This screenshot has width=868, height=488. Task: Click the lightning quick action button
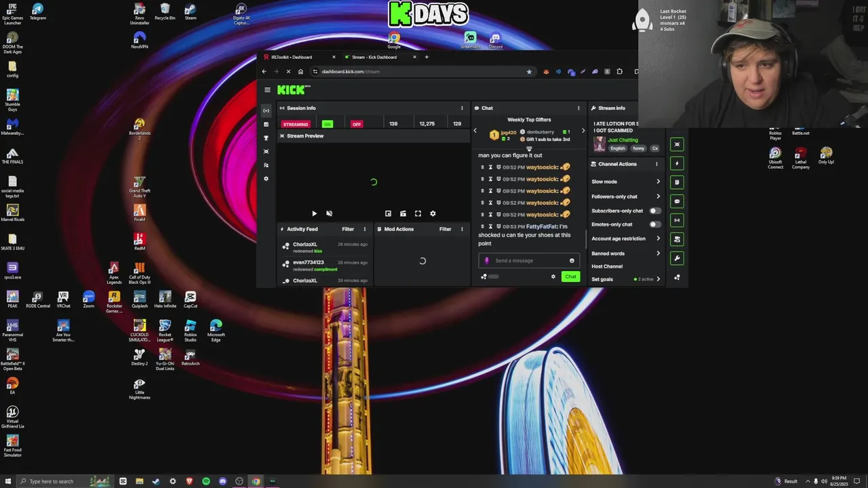[677, 163]
